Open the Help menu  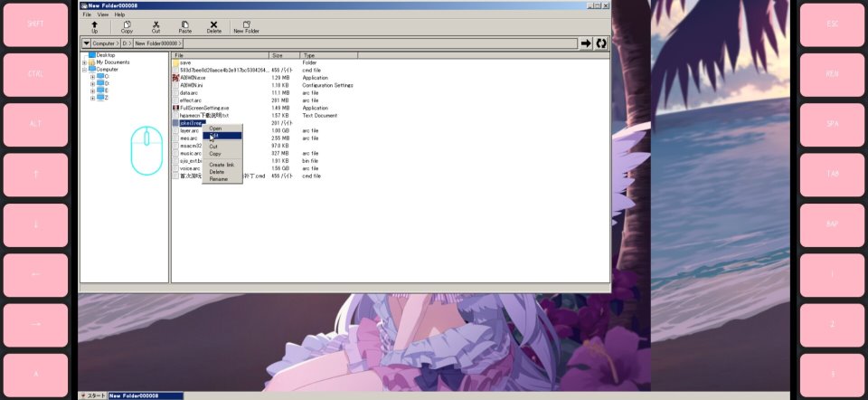coord(119,14)
